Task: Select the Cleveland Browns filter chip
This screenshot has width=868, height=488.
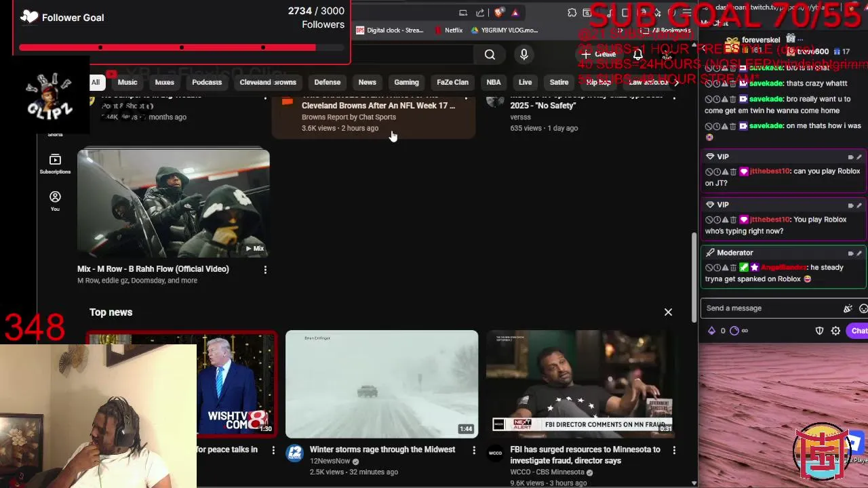Action: point(268,83)
